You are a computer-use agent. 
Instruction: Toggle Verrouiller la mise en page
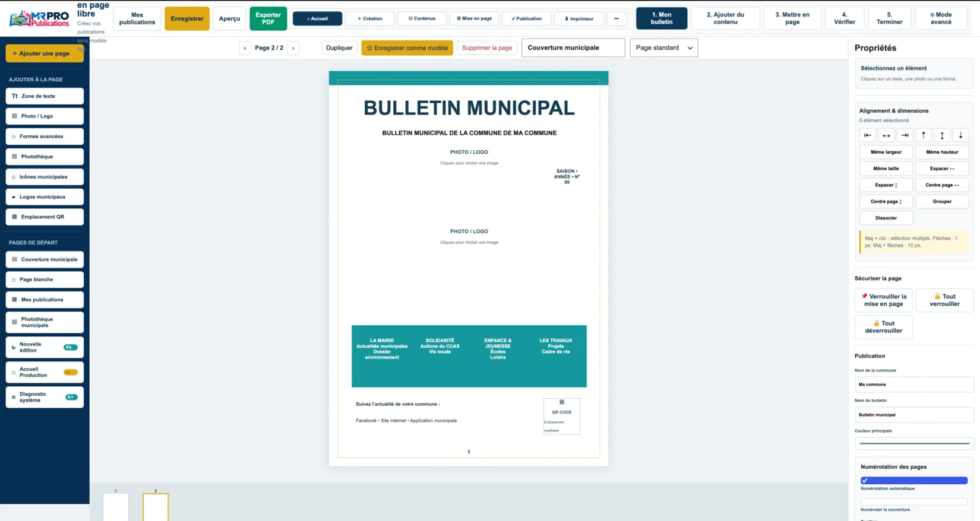883,300
